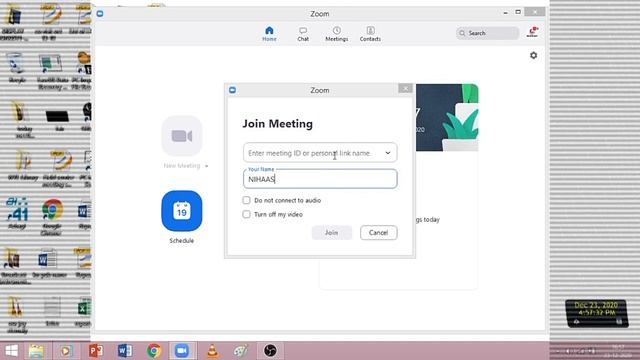
Task: Select the Zoom taskbar icon
Action: [182, 351]
